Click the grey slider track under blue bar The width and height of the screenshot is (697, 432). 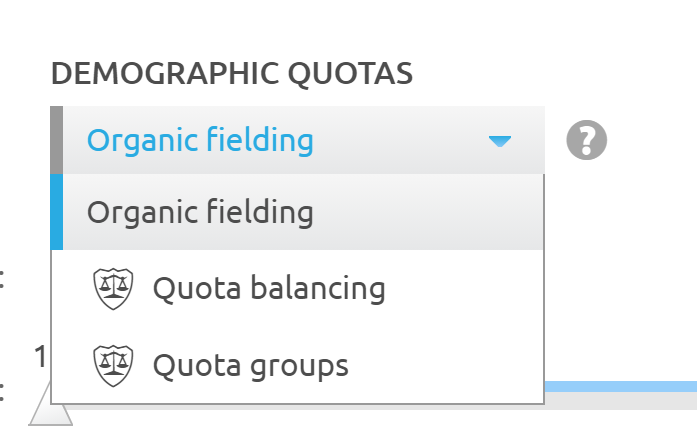click(x=620, y=400)
